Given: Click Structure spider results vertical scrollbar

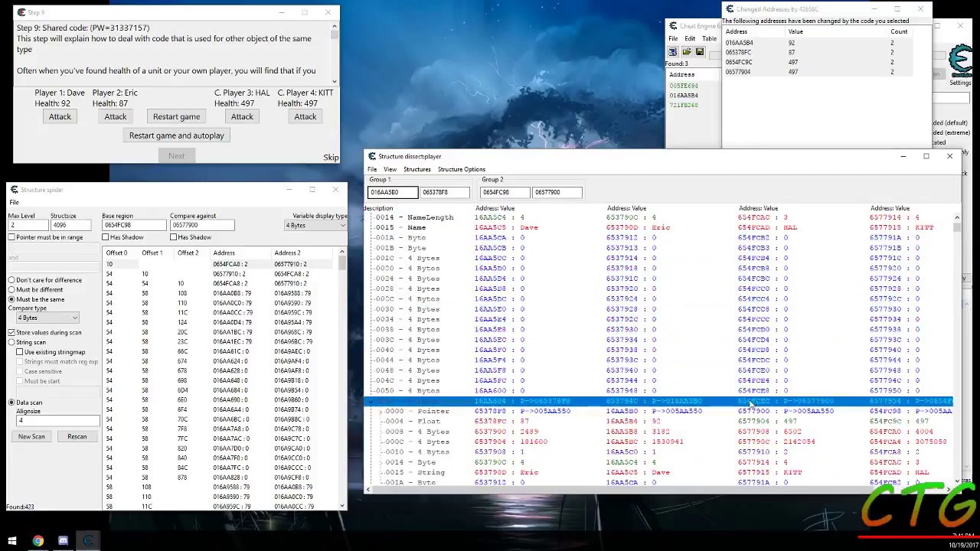Looking at the screenshot, I should [341, 379].
